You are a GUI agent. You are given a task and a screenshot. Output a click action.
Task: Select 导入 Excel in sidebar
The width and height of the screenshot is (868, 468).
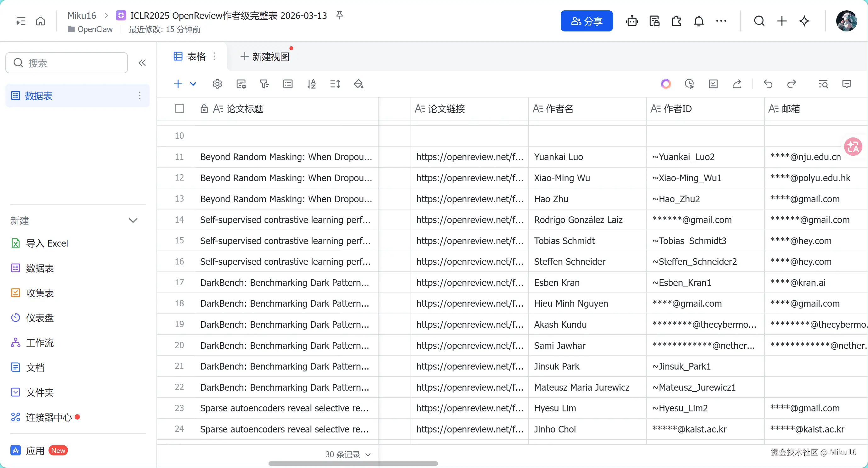pyautogui.click(x=47, y=243)
